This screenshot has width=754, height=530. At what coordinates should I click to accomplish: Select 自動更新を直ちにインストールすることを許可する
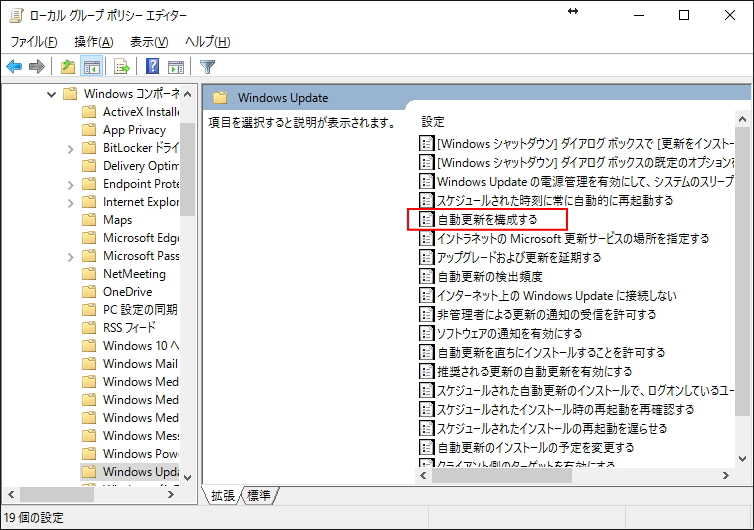click(x=551, y=352)
